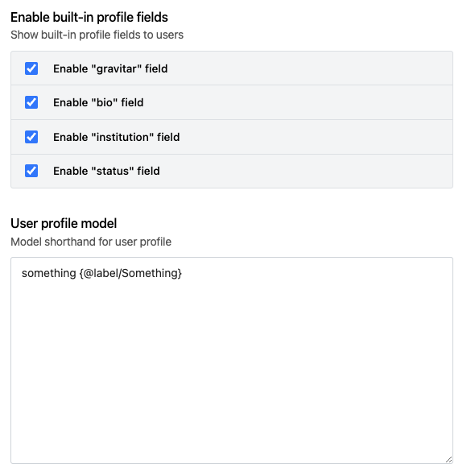
Task: Click the textarea resize handle corner
Action: point(448,459)
